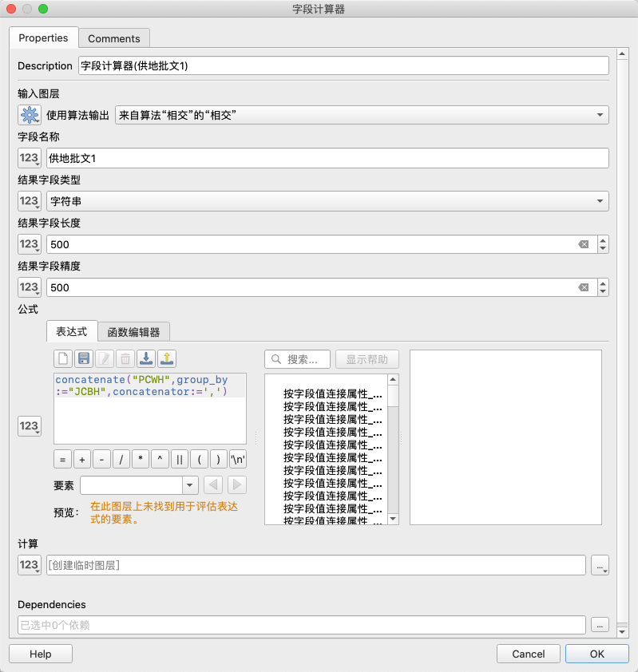Insert the power caret operator
The image size is (638, 672).
coord(160,460)
